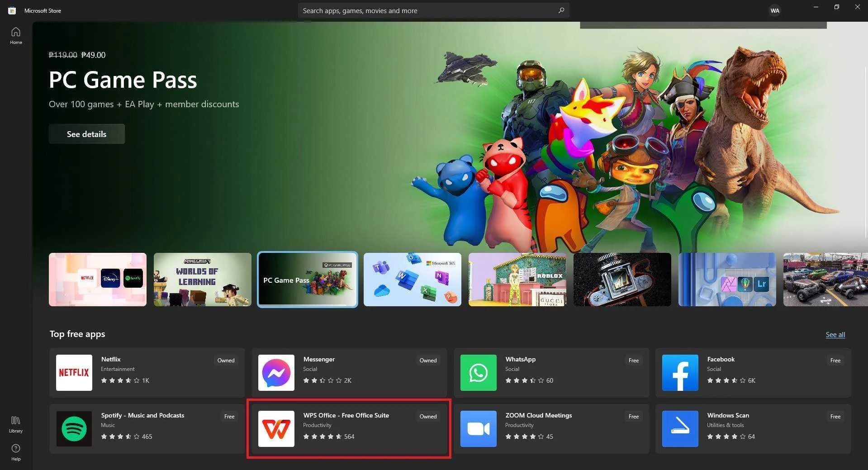The height and width of the screenshot is (470, 868).
Task: Click the Netflix app icon
Action: pyautogui.click(x=74, y=373)
